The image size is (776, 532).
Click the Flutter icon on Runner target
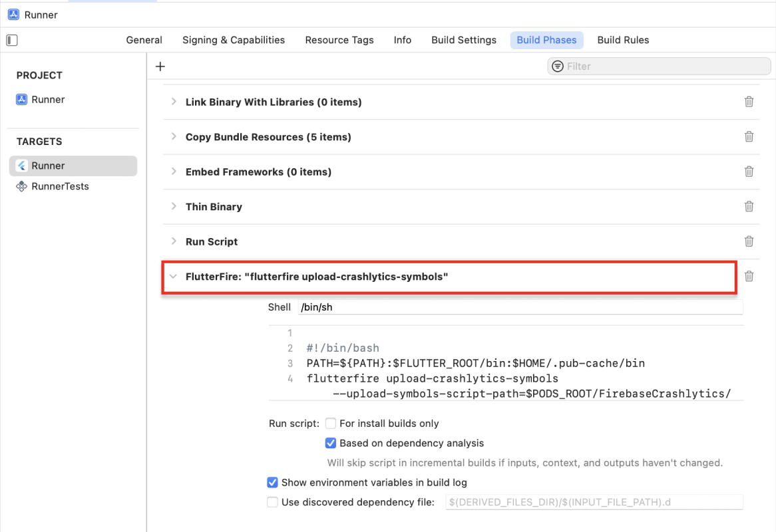tap(21, 166)
